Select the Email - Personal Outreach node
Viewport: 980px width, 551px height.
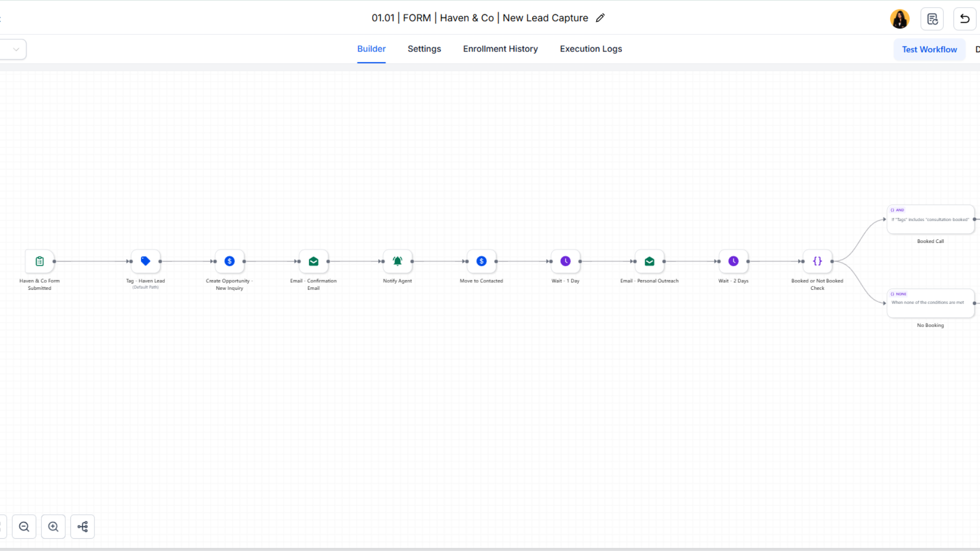click(x=649, y=261)
